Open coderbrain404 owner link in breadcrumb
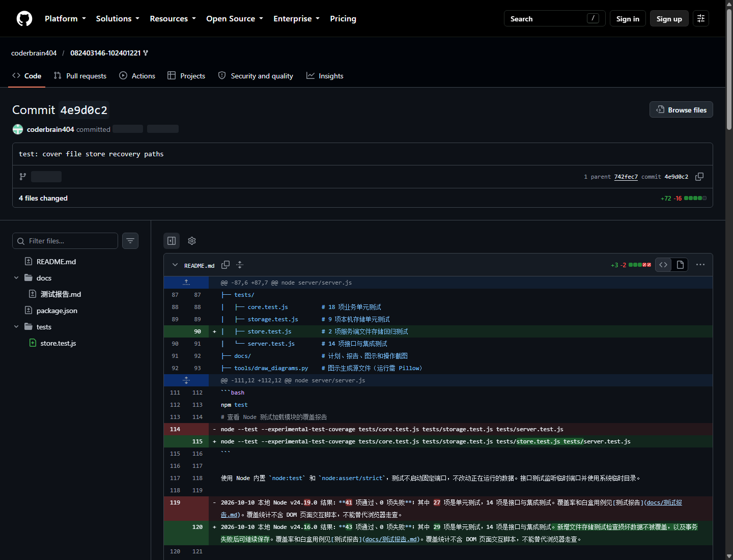The width and height of the screenshot is (733, 560). click(x=34, y=53)
